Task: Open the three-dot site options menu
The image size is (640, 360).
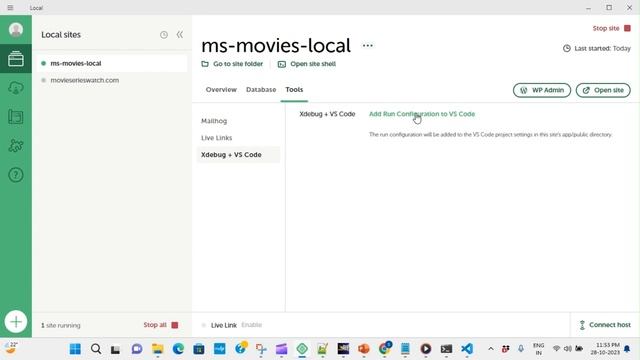Action: coord(367,45)
